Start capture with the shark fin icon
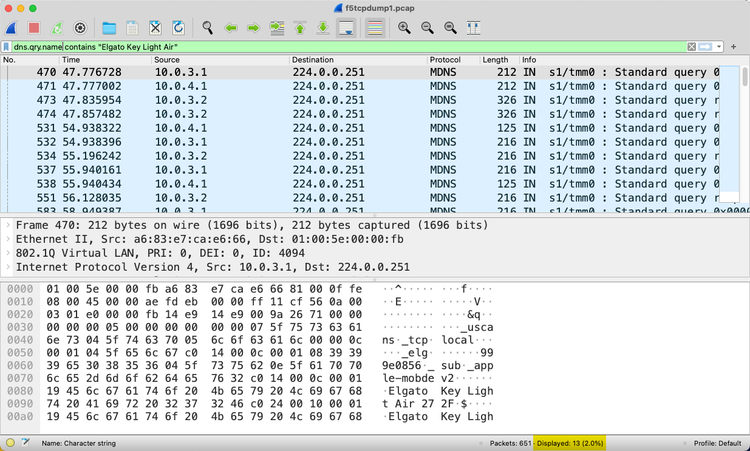The height and width of the screenshot is (451, 750). (x=12, y=27)
